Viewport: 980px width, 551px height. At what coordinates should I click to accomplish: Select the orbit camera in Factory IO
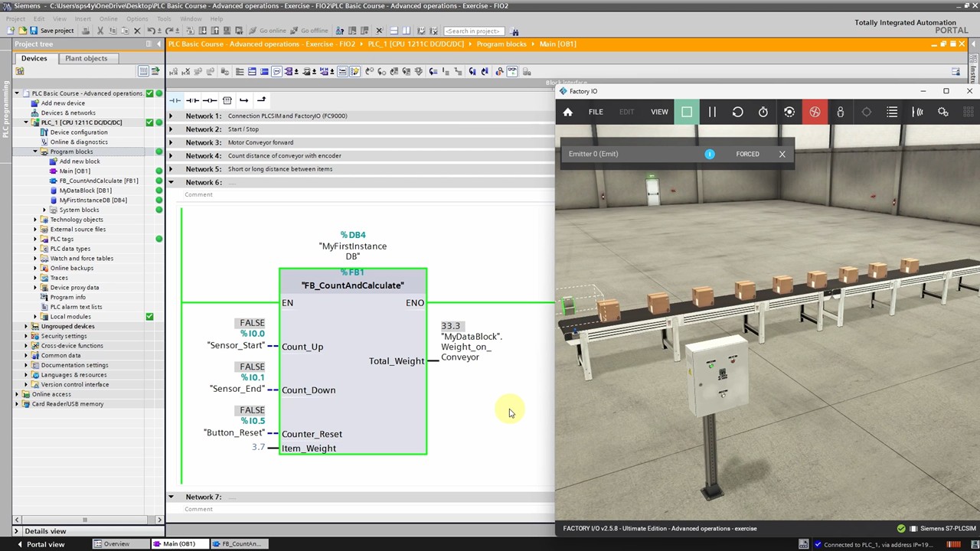(x=789, y=112)
